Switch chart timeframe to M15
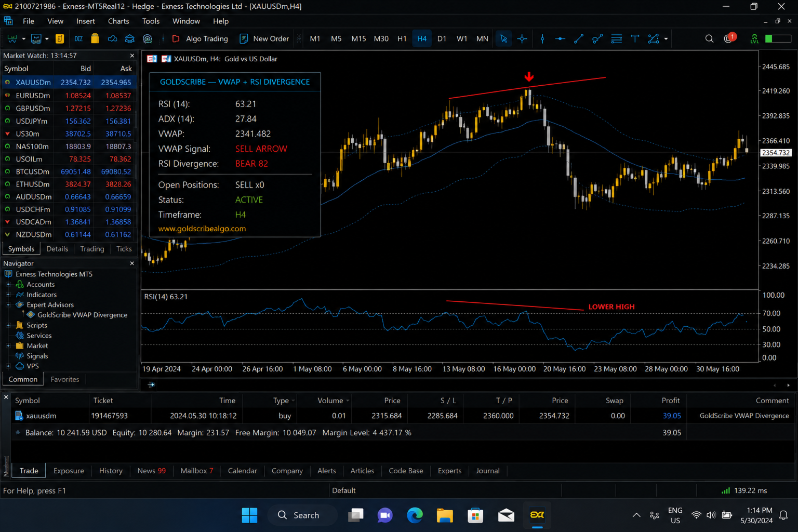Screen dimensions: 798x532 point(358,39)
